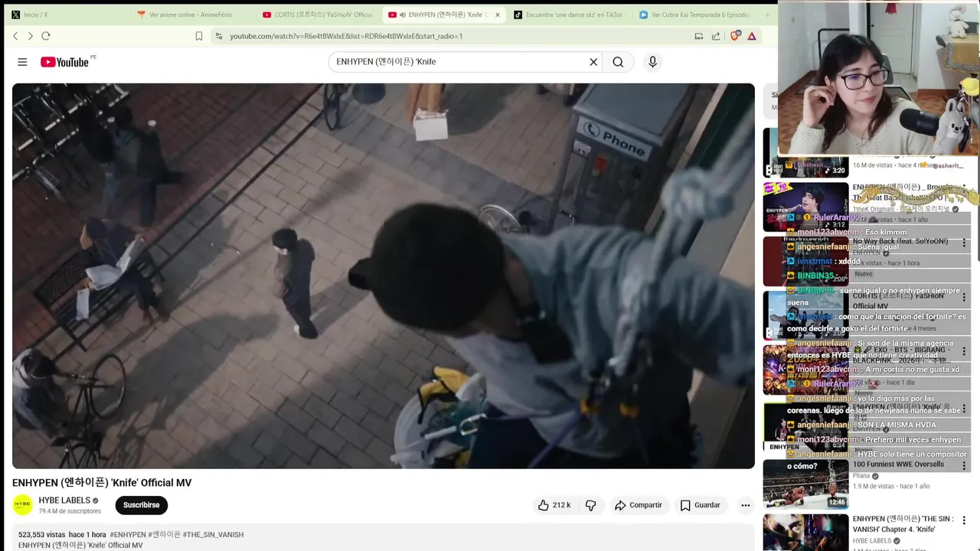The image size is (980, 551).
Task: Open the Brought The Heat Back video thumbnail
Action: [x=805, y=207]
